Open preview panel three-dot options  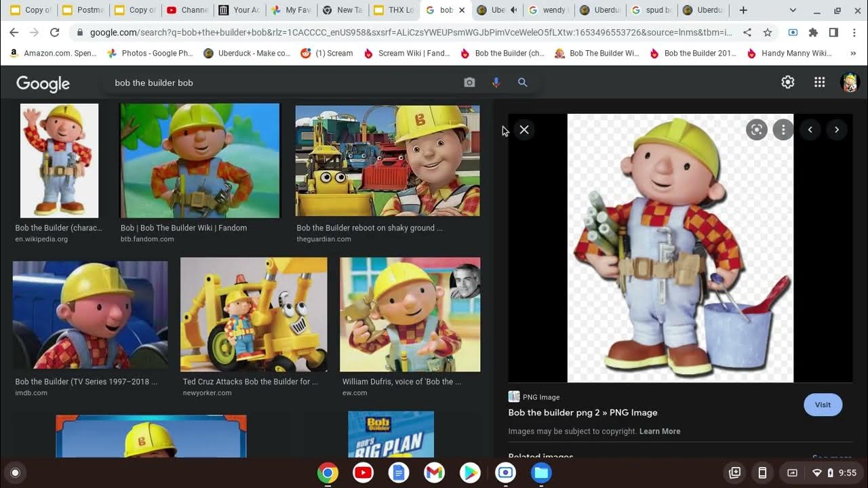point(783,129)
